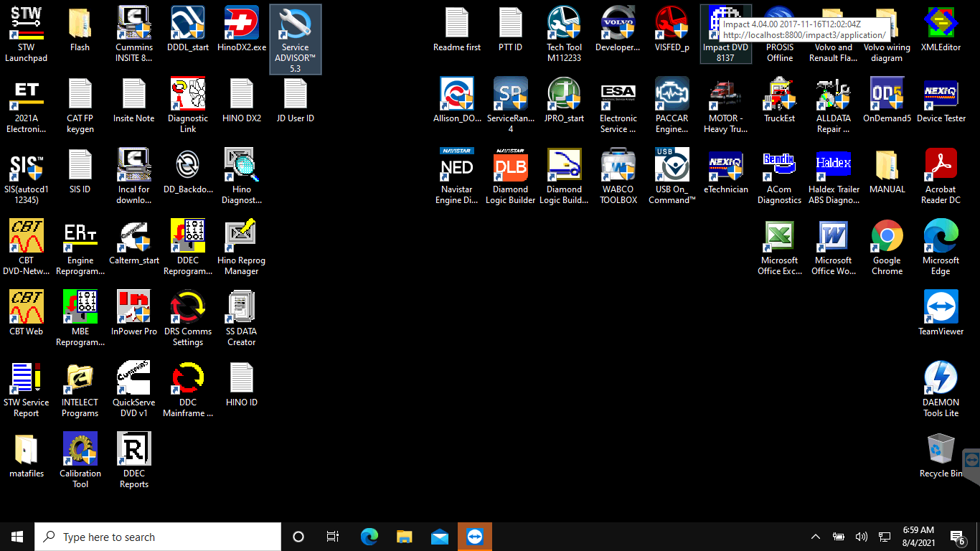This screenshot has height=551, width=980.
Task: Open DRS Comms Settings
Action: pyautogui.click(x=188, y=318)
